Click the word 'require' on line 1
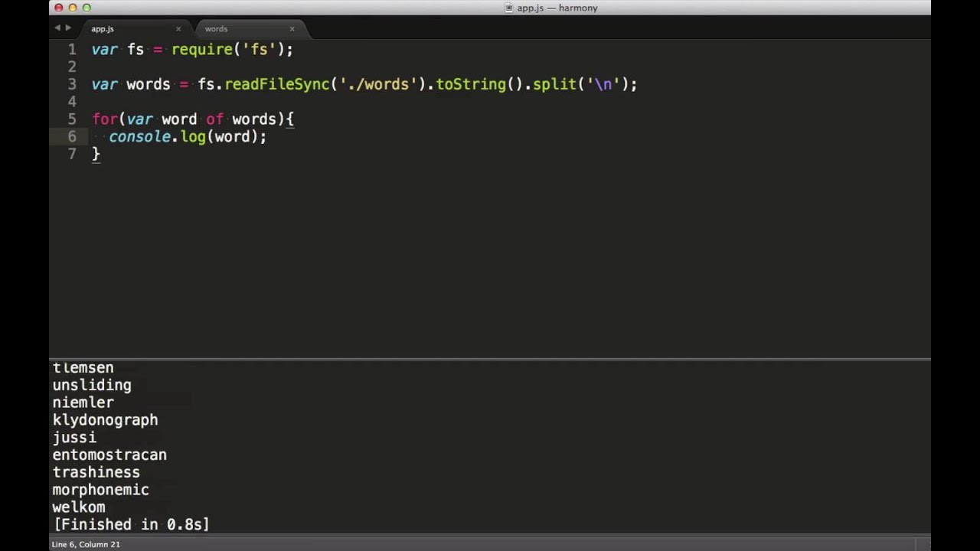The image size is (980, 551). (202, 50)
